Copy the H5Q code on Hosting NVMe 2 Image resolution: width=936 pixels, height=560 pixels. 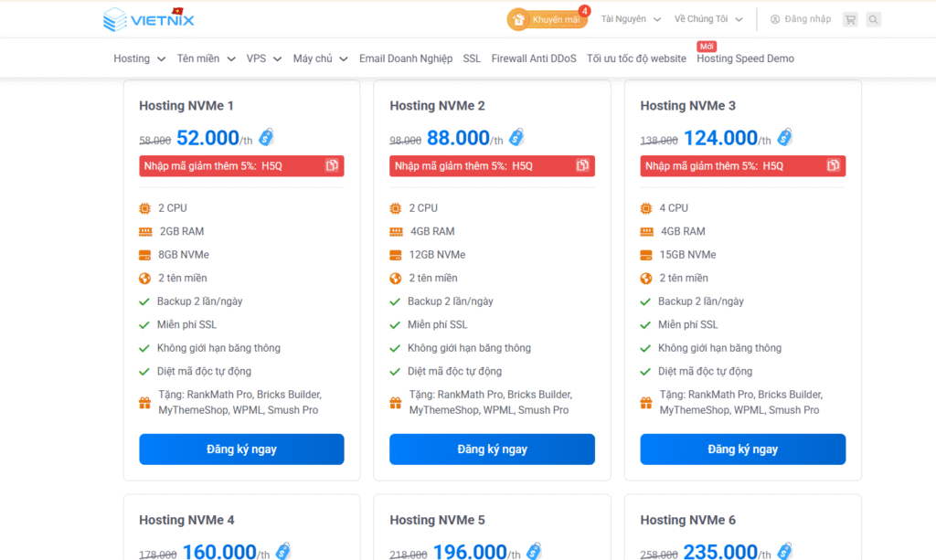[582, 165]
